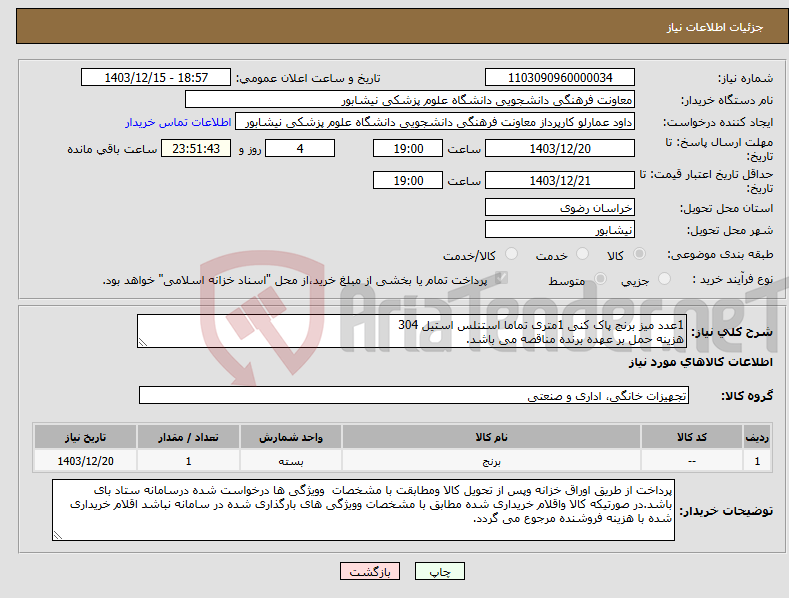Click the price validity date 1403/12/21 field
Viewport: 789px width, 598px height.
pyautogui.click(x=560, y=180)
